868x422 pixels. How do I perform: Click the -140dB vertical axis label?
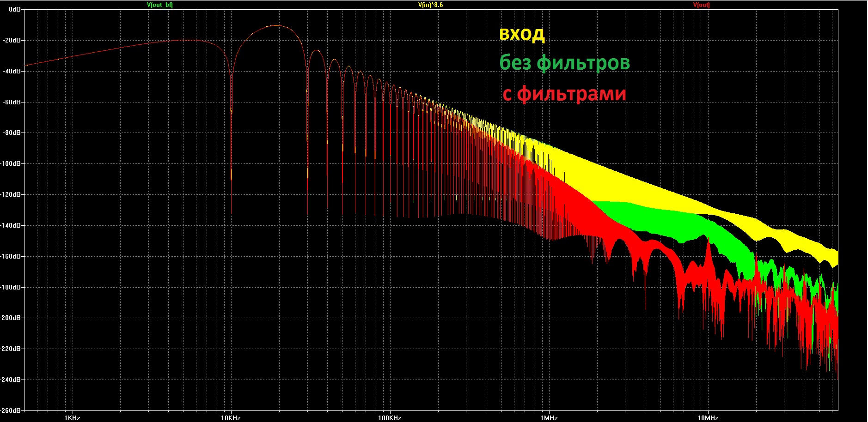(x=11, y=225)
